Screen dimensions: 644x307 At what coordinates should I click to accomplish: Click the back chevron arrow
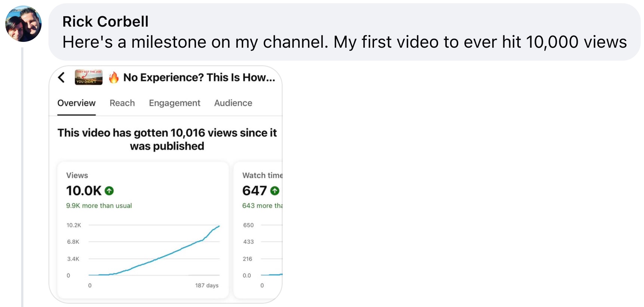coord(61,77)
